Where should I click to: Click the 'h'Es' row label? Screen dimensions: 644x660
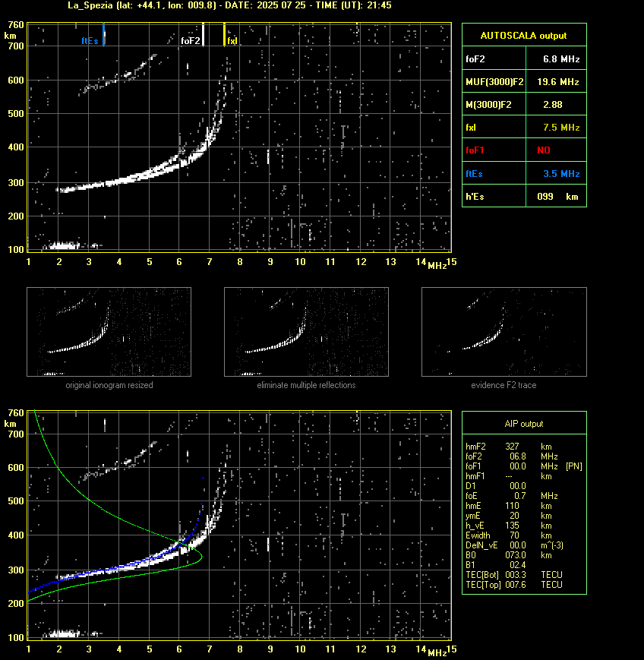(475, 197)
